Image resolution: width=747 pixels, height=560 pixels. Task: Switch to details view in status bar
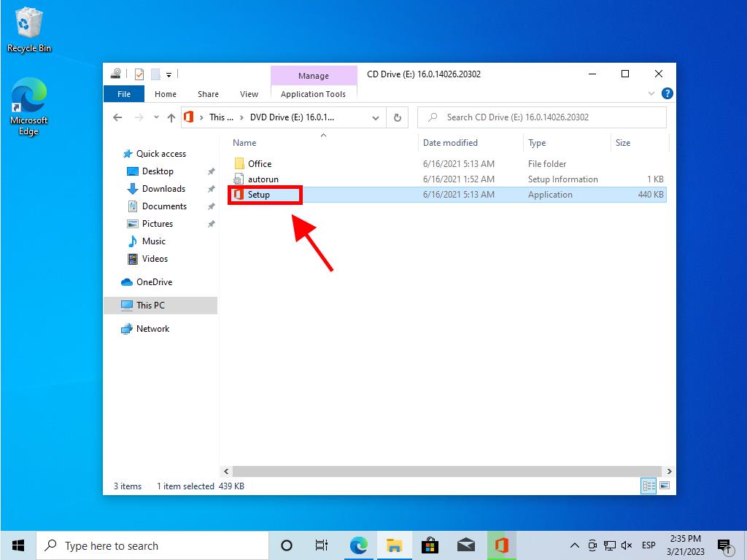click(x=648, y=486)
